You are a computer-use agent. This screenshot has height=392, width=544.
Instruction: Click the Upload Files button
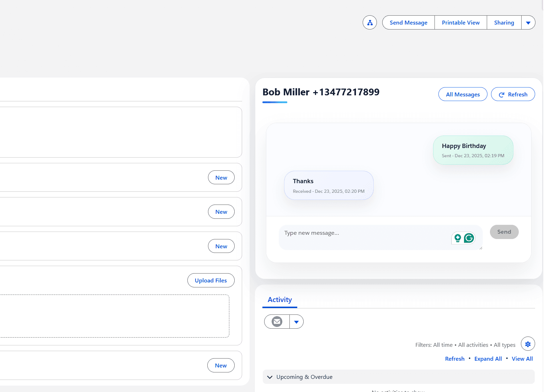pyautogui.click(x=210, y=280)
